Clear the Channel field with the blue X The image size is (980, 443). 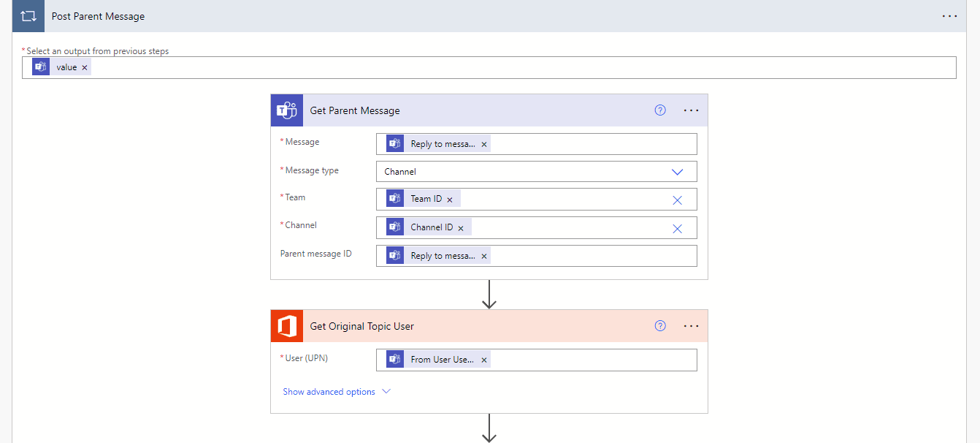pyautogui.click(x=677, y=228)
